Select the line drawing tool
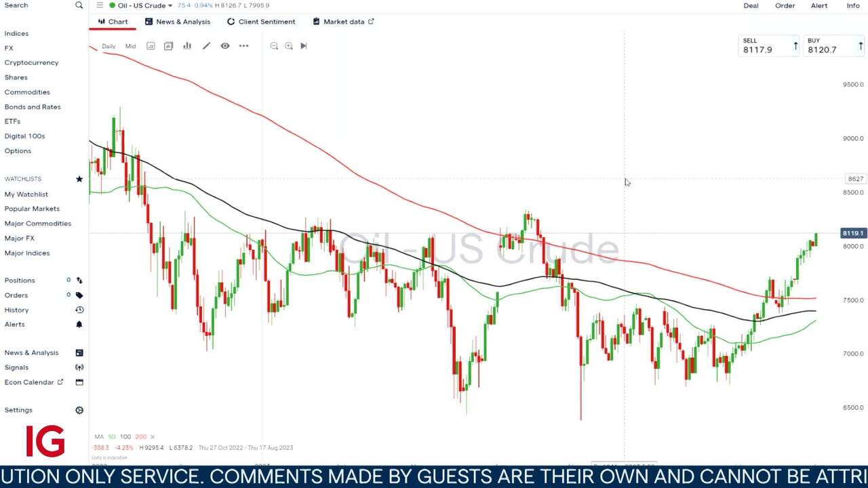This screenshot has height=488, width=868. pyautogui.click(x=206, y=46)
